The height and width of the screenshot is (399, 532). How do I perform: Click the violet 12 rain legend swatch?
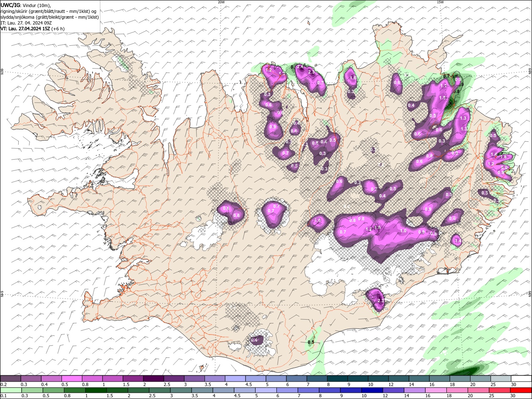(x=393, y=390)
